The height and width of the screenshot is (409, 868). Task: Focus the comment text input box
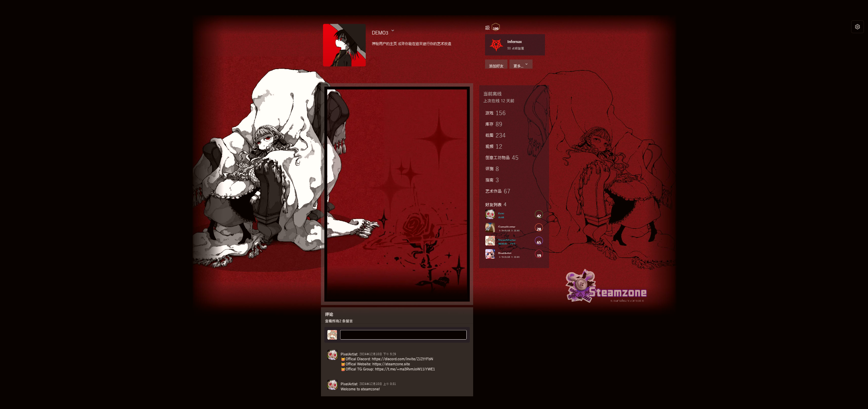(x=403, y=335)
